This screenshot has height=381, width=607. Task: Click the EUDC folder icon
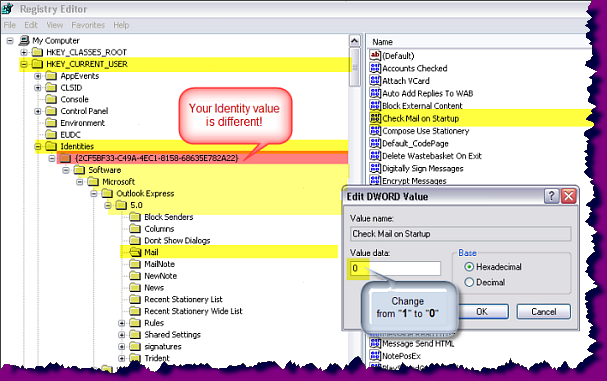coord(51,134)
